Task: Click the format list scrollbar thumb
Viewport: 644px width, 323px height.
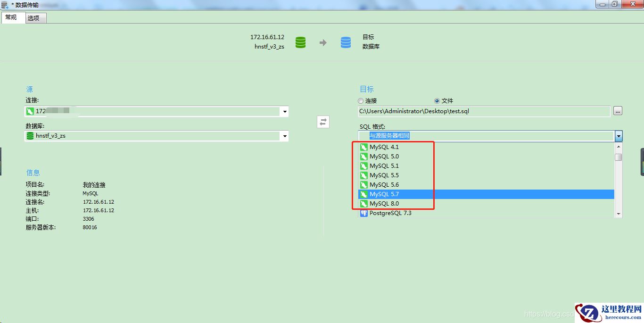Action: click(x=618, y=157)
